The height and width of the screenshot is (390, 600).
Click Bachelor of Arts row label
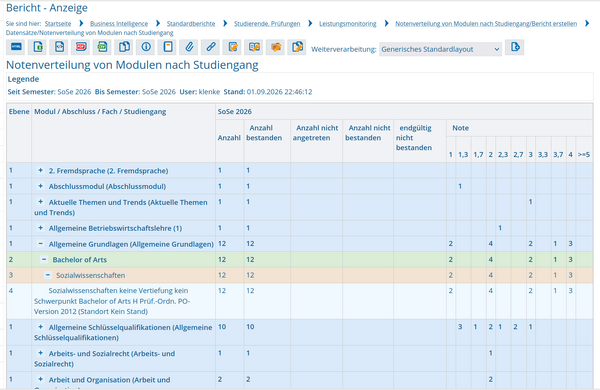tap(80, 259)
